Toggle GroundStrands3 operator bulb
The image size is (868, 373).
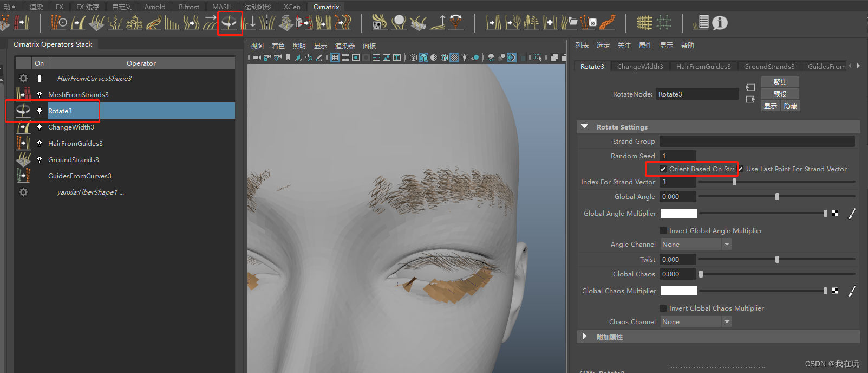[40, 159]
